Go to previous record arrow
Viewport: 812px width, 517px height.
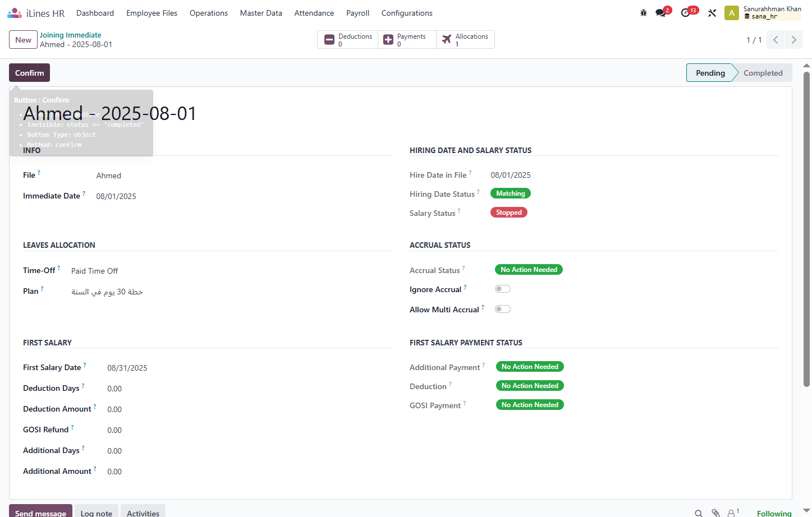[x=776, y=40]
